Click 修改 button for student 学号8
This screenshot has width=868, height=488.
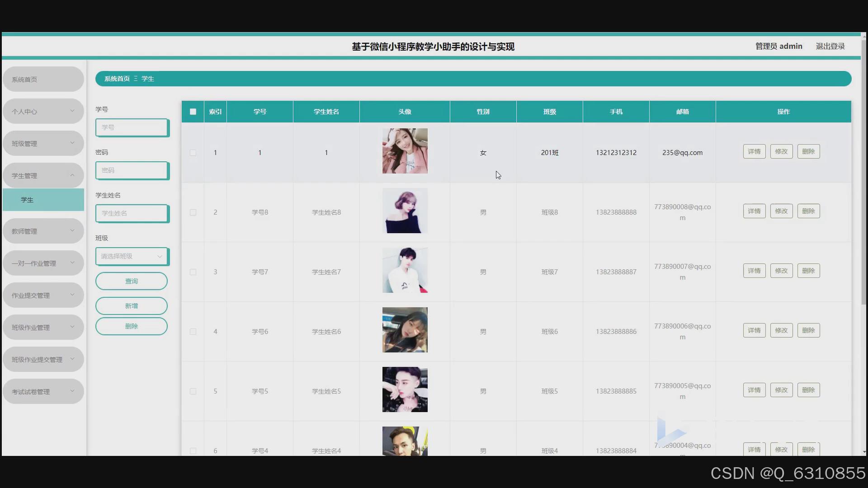pyautogui.click(x=781, y=211)
